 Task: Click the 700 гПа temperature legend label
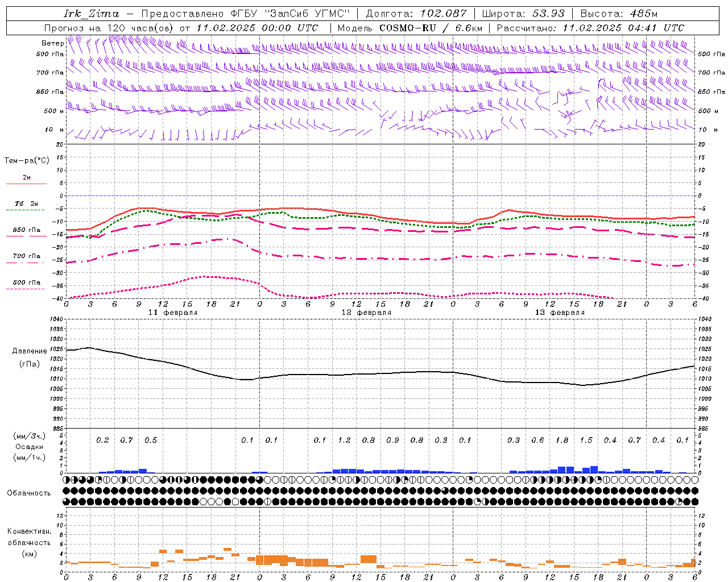[x=27, y=256]
